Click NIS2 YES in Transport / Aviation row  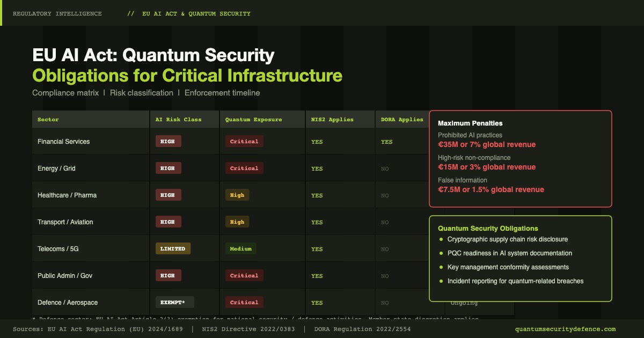317,223
